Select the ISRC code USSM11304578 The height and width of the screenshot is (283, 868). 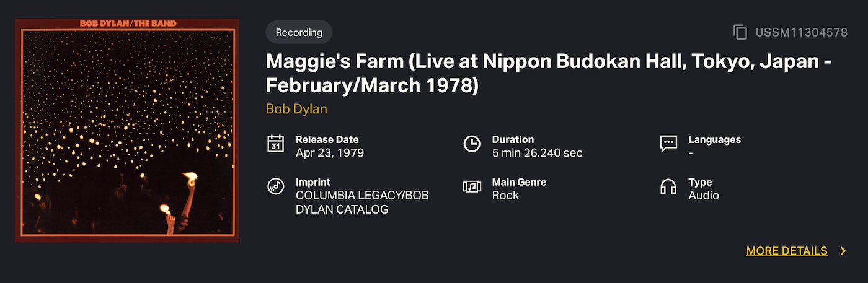point(801,32)
